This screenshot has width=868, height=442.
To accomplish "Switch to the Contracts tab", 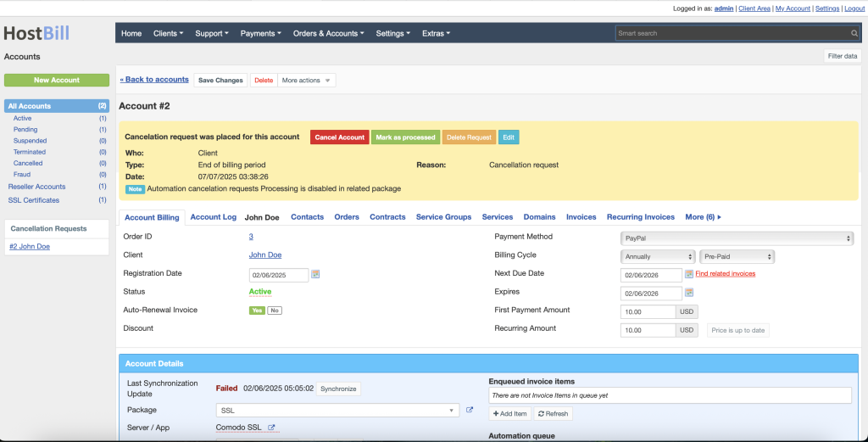I will pos(387,217).
